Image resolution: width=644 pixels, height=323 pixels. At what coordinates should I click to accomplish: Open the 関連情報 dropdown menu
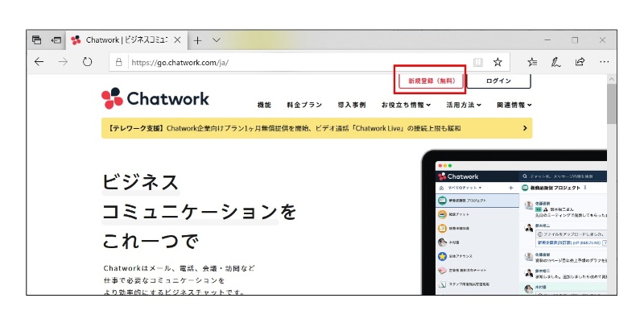[x=514, y=105]
